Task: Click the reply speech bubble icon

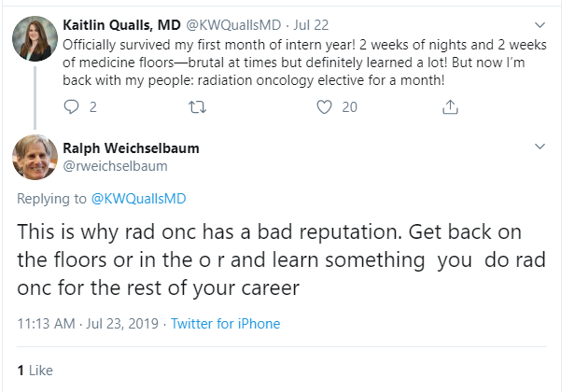Action: click(72, 107)
